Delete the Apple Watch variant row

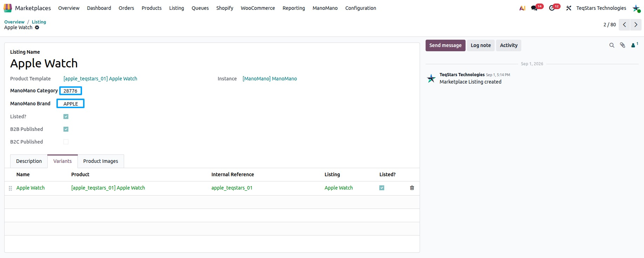(x=412, y=188)
